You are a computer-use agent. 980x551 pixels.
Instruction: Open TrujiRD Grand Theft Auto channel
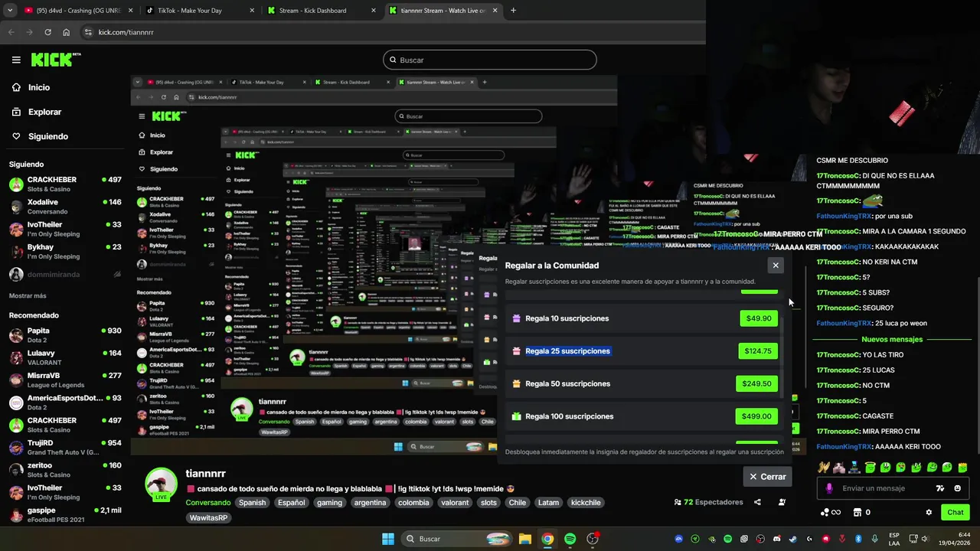click(65, 447)
